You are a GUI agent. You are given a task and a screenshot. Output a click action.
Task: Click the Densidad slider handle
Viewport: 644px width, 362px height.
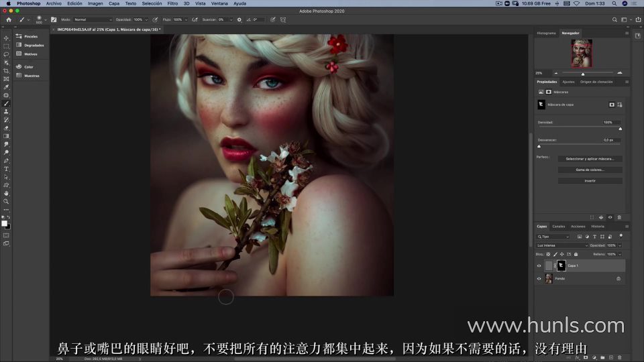[620, 129]
